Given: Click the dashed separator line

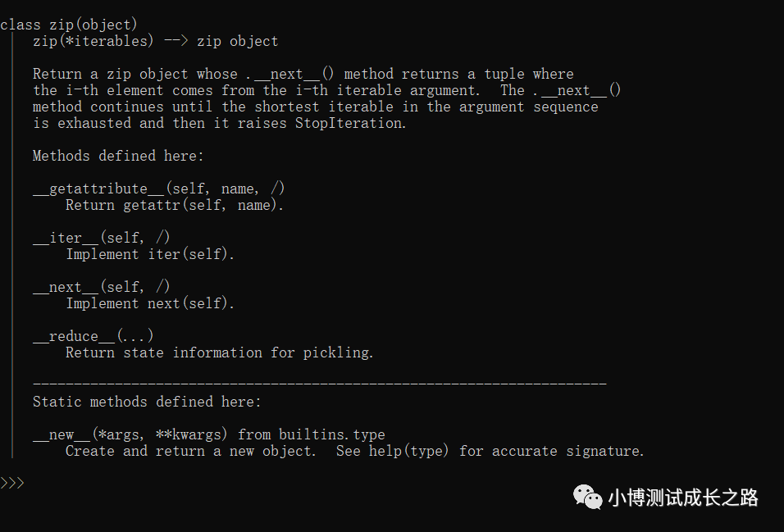Looking at the screenshot, I should click(x=319, y=384).
